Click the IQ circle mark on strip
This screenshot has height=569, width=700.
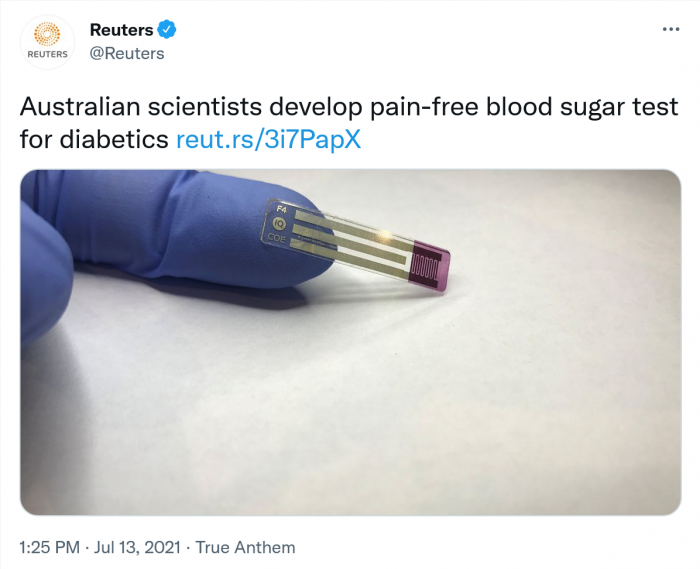[280, 224]
